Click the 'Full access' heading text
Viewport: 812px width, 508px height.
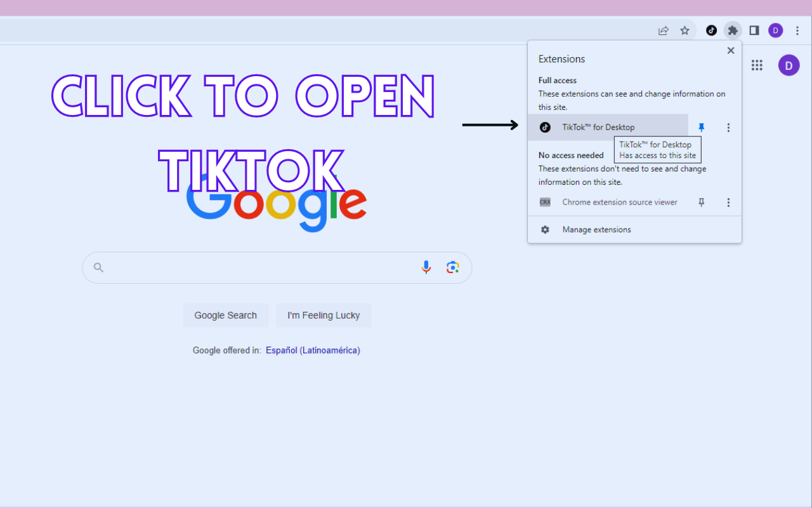coord(558,81)
